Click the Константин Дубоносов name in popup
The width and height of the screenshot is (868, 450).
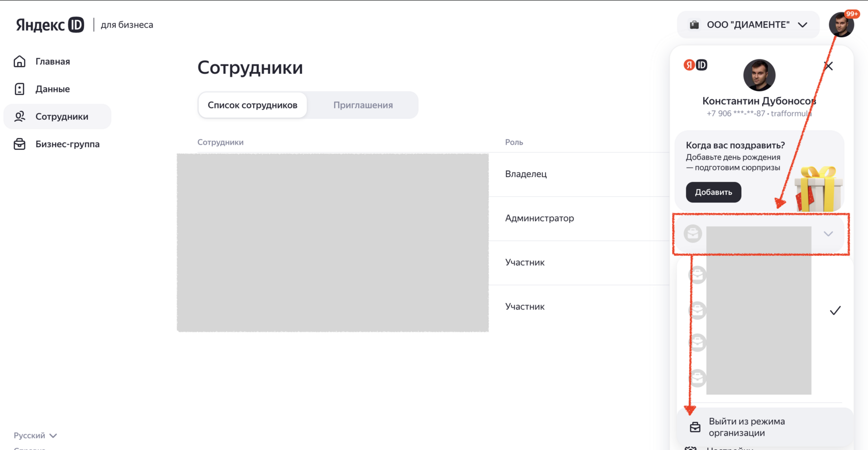759,101
